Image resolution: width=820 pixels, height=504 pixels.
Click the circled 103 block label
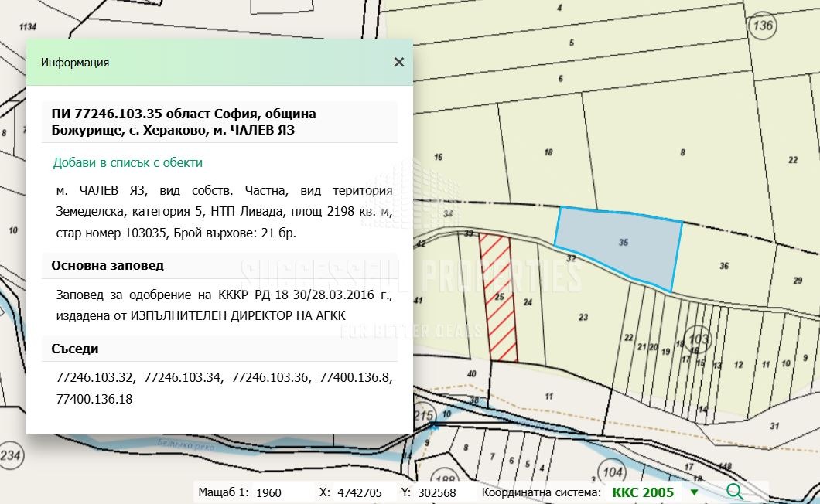tap(699, 339)
